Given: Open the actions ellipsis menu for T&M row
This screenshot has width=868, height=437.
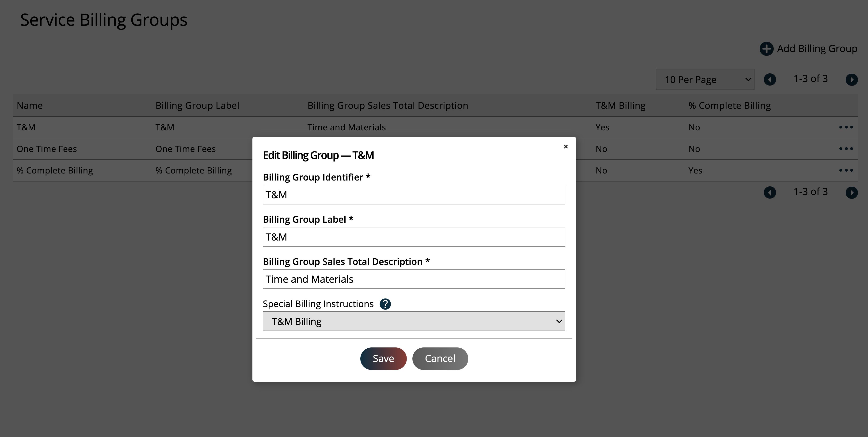Looking at the screenshot, I should click(x=846, y=127).
